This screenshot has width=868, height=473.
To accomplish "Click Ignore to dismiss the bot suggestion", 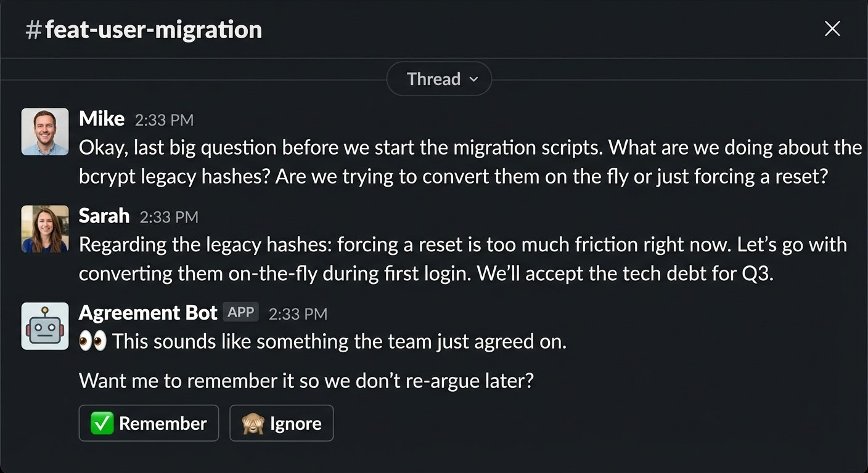I will coord(282,423).
